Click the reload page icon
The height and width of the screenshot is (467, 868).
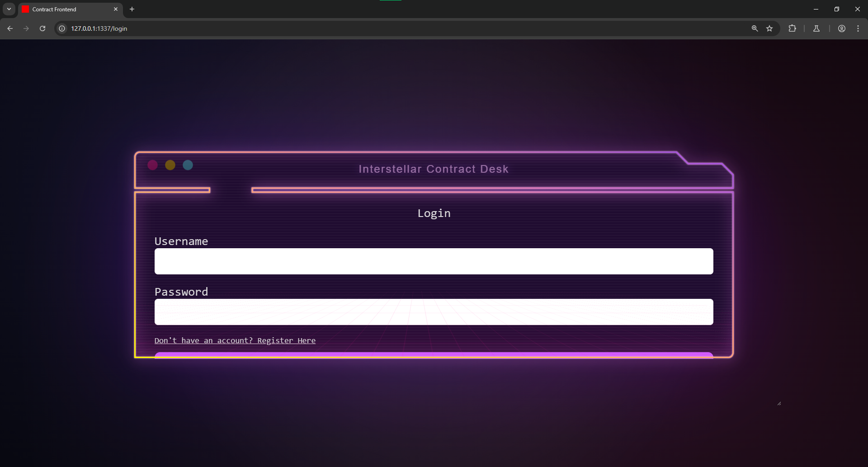(x=42, y=28)
